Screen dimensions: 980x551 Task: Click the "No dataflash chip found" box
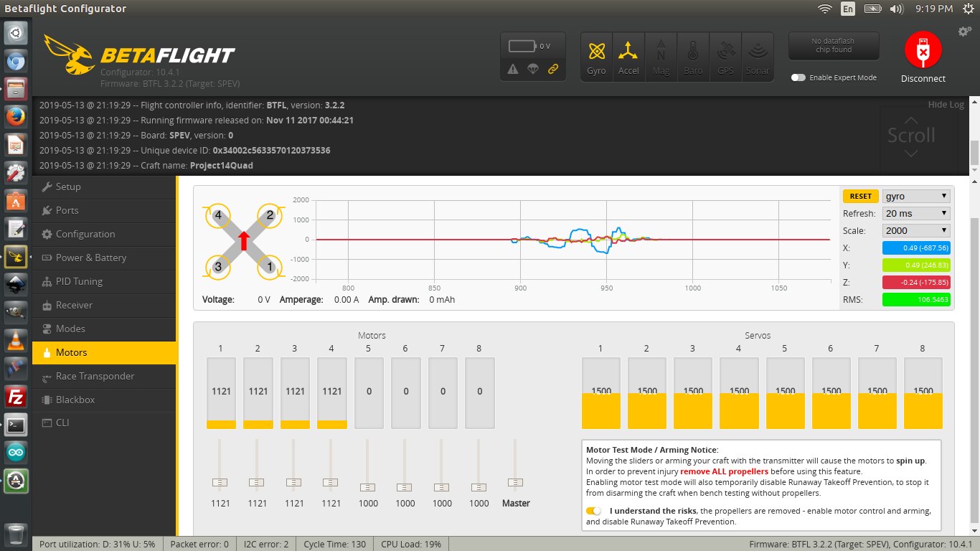[x=834, y=45]
